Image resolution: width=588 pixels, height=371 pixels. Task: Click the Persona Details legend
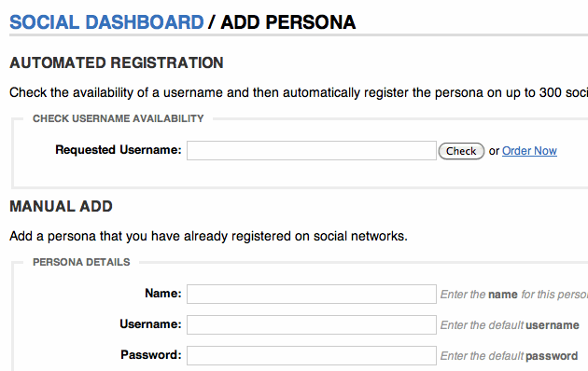pyautogui.click(x=81, y=262)
